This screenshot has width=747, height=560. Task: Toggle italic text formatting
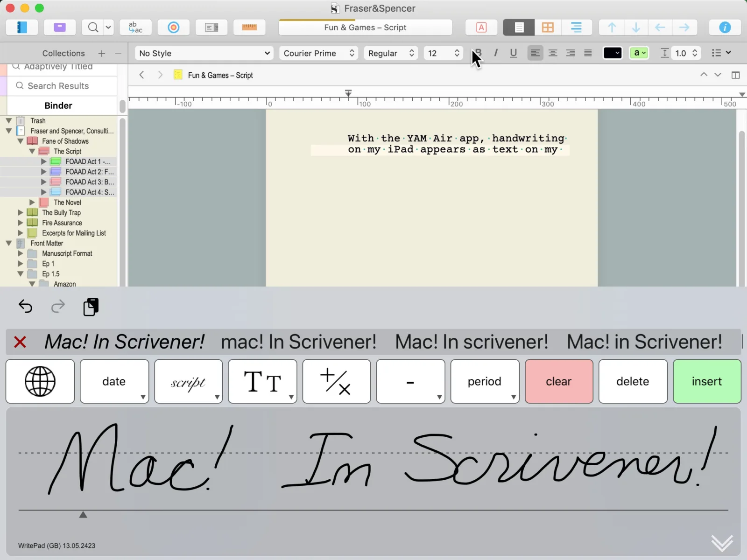496,53
